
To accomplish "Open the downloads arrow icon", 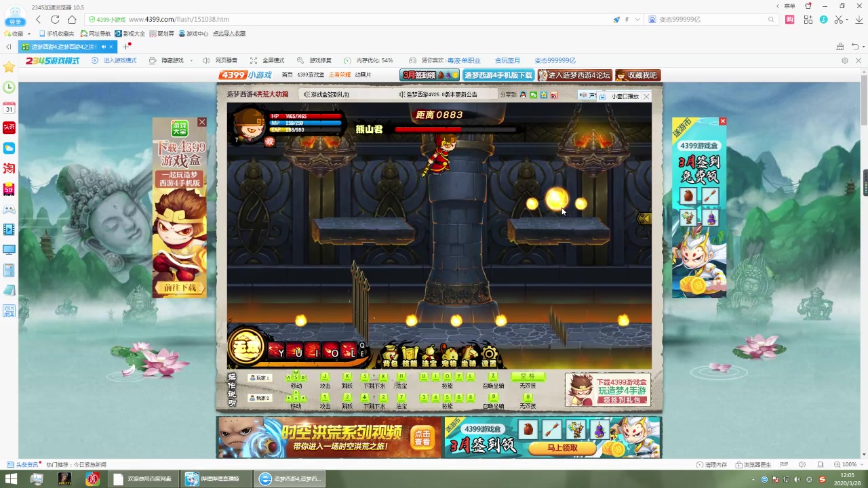I will click(x=858, y=20).
